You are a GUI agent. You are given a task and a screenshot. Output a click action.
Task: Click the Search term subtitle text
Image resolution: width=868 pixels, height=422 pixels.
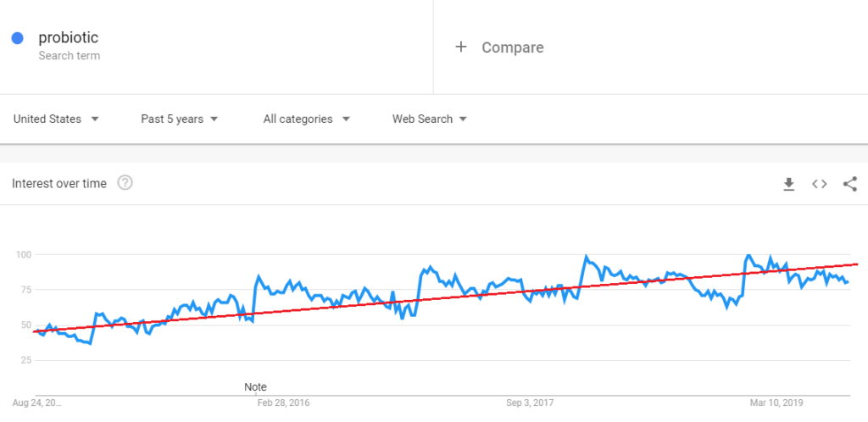[x=70, y=56]
